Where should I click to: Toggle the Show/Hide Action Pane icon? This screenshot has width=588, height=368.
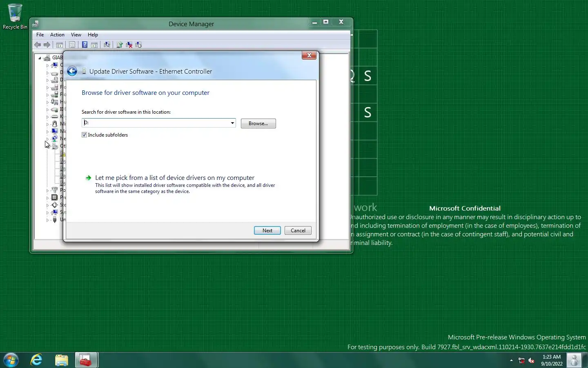coord(94,45)
